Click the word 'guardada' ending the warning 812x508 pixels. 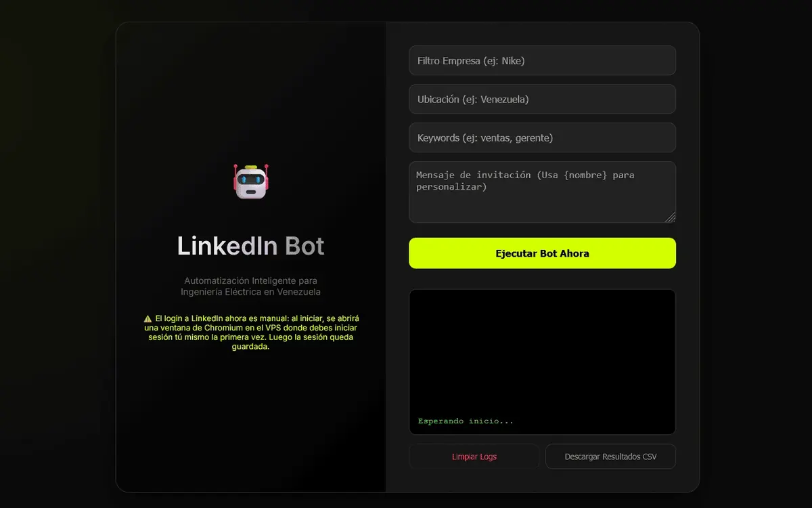pos(250,347)
